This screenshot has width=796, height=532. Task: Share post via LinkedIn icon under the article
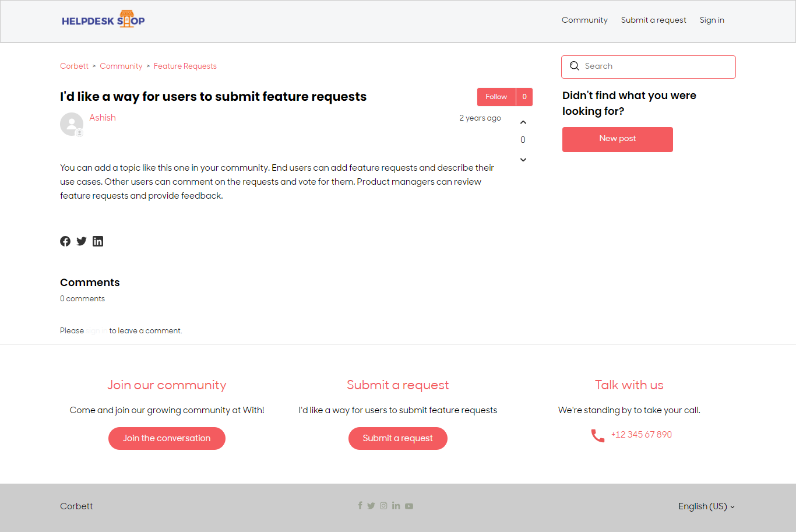click(98, 241)
